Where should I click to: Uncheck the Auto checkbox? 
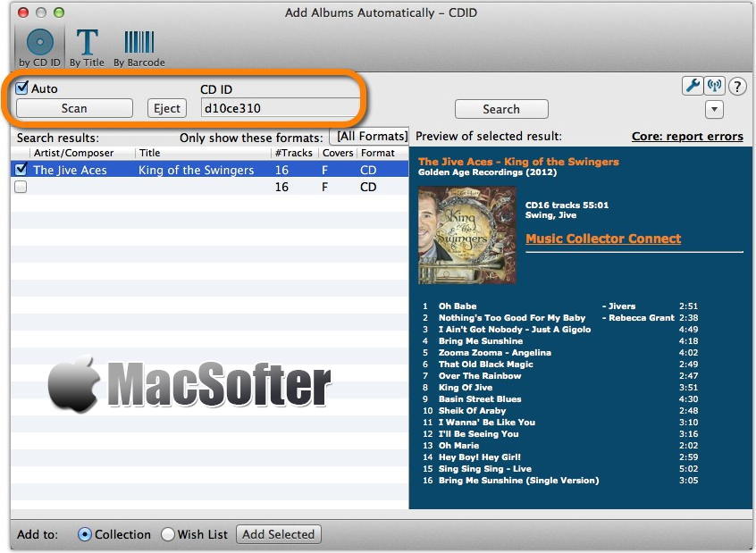[22, 88]
